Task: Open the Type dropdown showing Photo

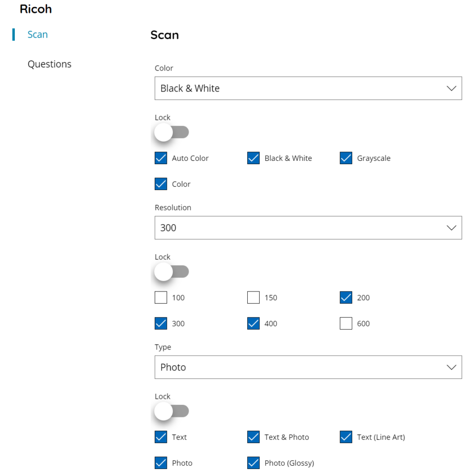Action: (x=308, y=367)
